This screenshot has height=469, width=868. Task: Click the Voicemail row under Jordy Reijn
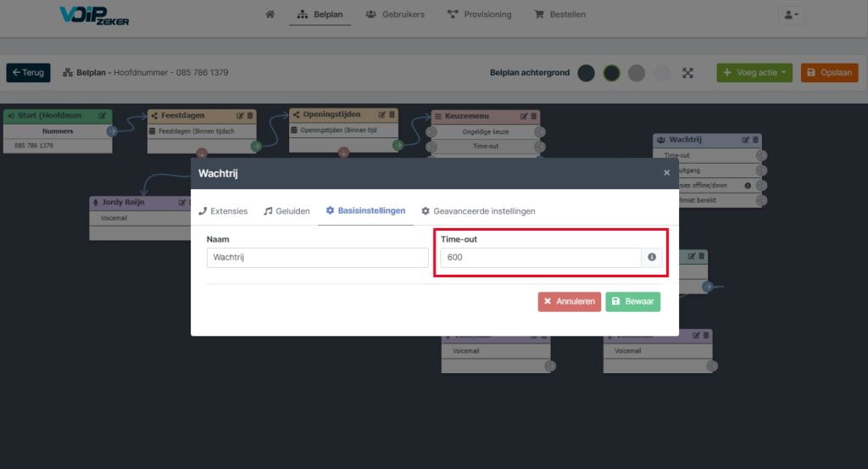(x=140, y=218)
